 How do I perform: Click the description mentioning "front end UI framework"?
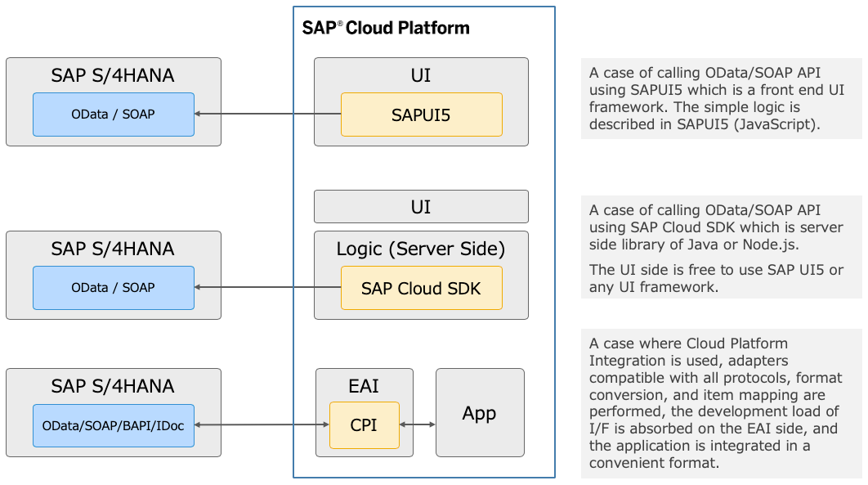pos(722,98)
